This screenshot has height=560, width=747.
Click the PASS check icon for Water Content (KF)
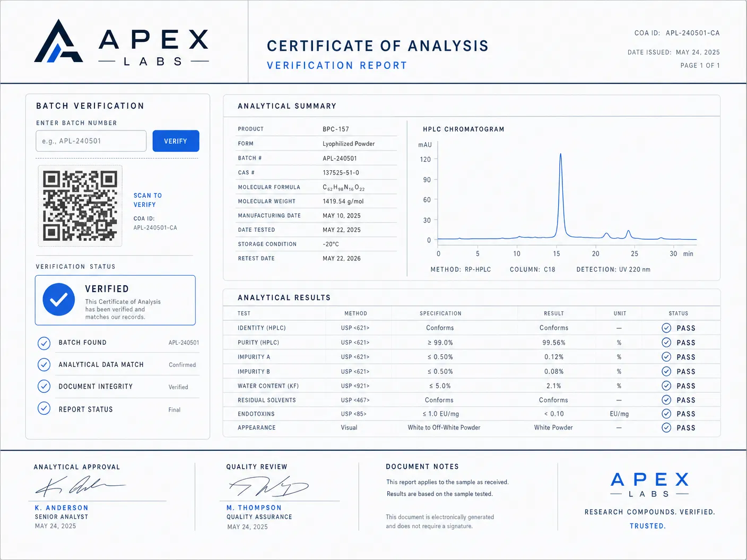click(x=666, y=386)
